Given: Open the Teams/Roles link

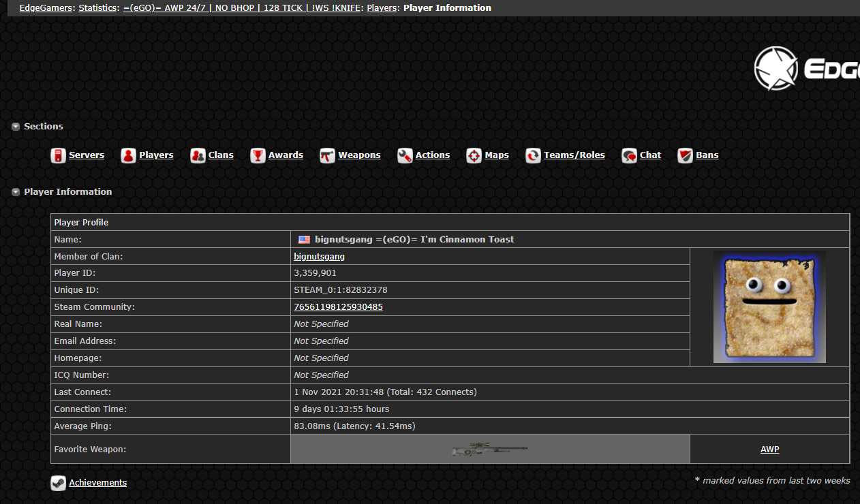Looking at the screenshot, I should (574, 155).
